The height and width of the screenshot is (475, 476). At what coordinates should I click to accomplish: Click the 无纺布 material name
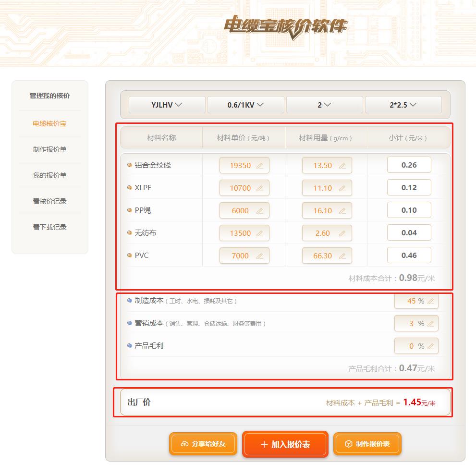[x=146, y=233]
